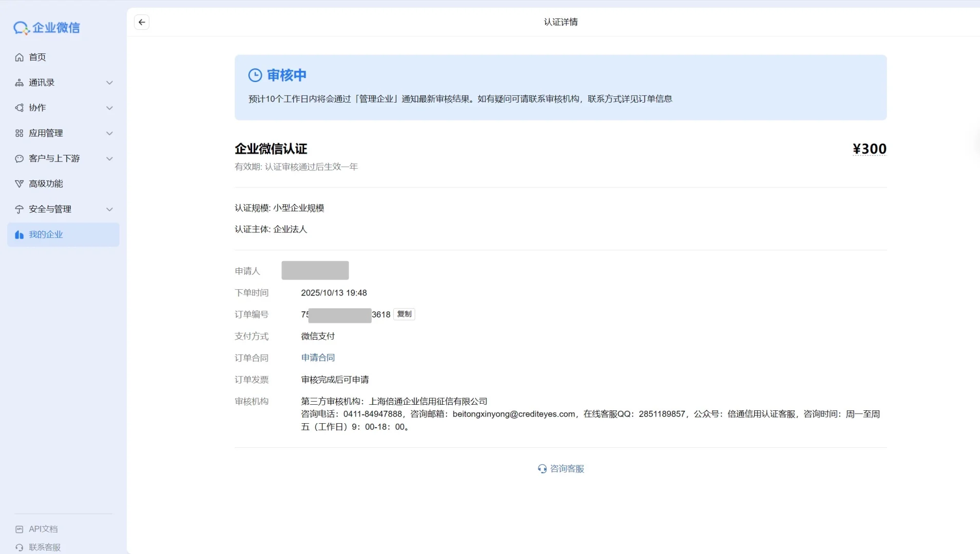Click the 咨询客服 headset icon
Screen dimensions: 980x554
[x=542, y=469]
